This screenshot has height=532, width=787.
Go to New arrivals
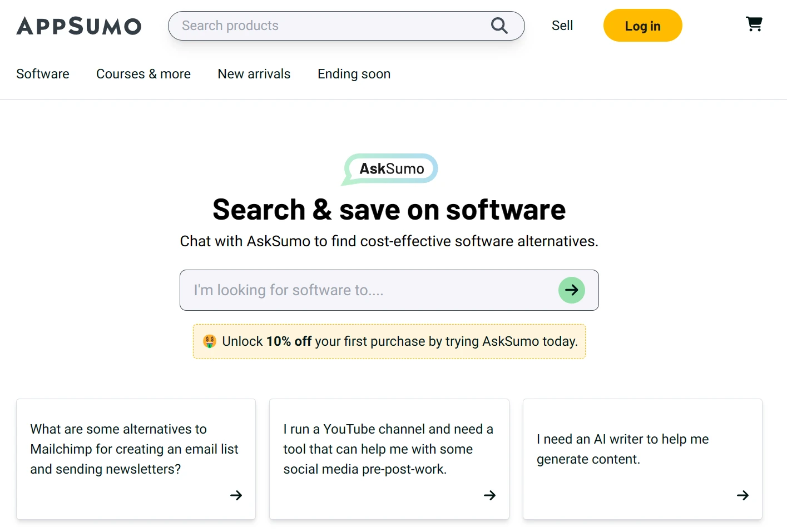coord(254,74)
